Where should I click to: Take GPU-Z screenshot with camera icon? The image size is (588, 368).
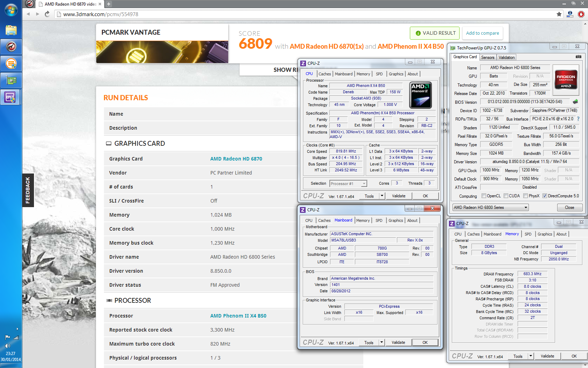pos(579,56)
